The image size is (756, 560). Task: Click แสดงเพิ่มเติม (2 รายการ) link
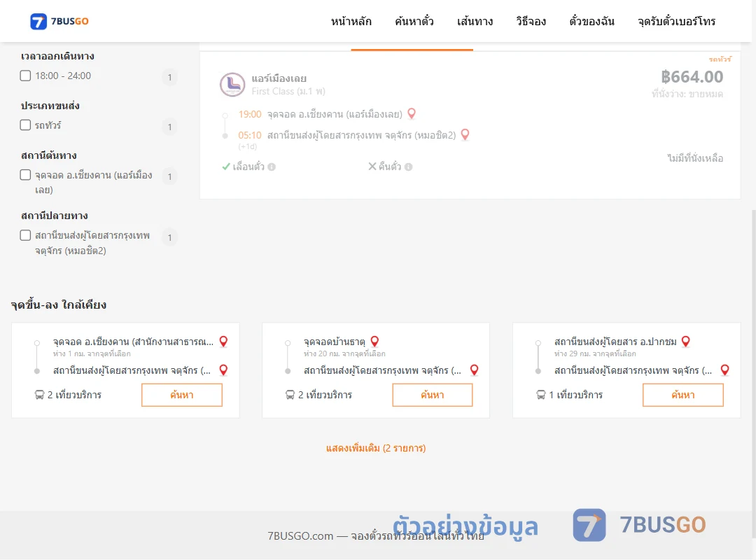(376, 448)
